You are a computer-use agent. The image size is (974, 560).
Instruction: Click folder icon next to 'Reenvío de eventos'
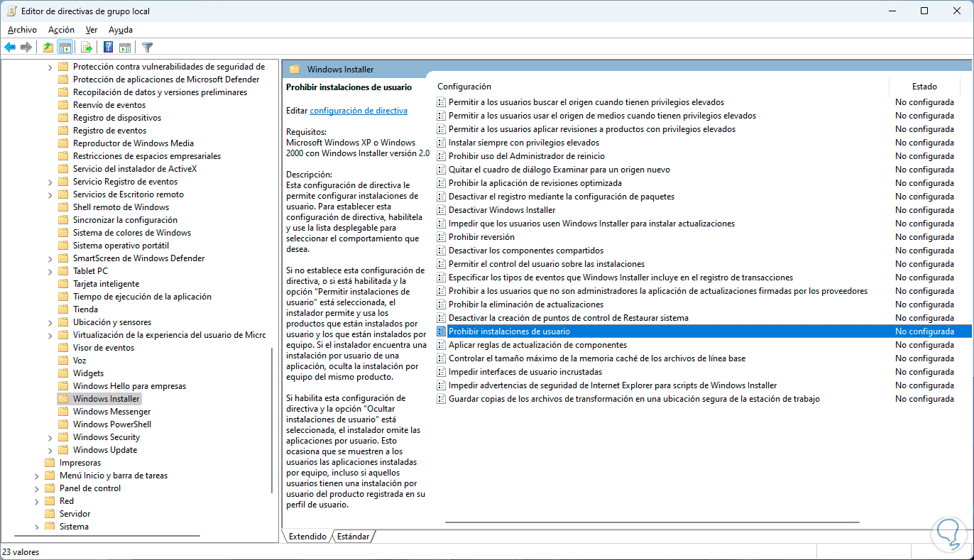pyautogui.click(x=63, y=105)
